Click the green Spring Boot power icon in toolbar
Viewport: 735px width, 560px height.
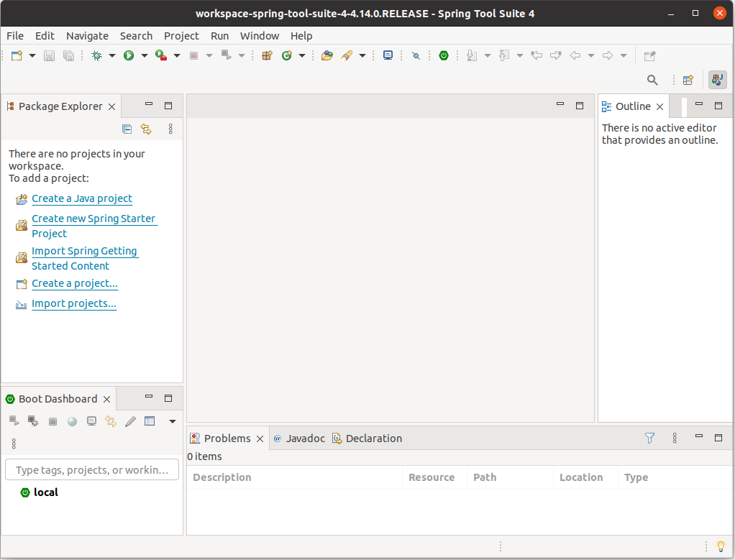coord(444,56)
